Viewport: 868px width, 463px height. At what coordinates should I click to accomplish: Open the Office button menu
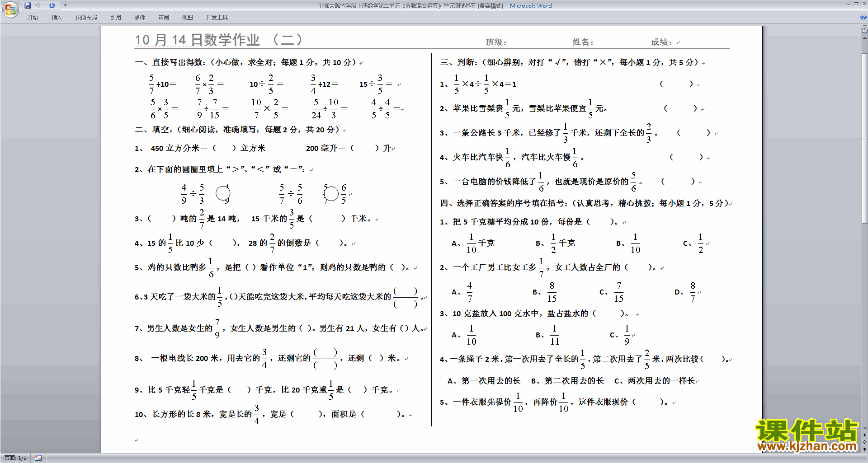[10, 9]
